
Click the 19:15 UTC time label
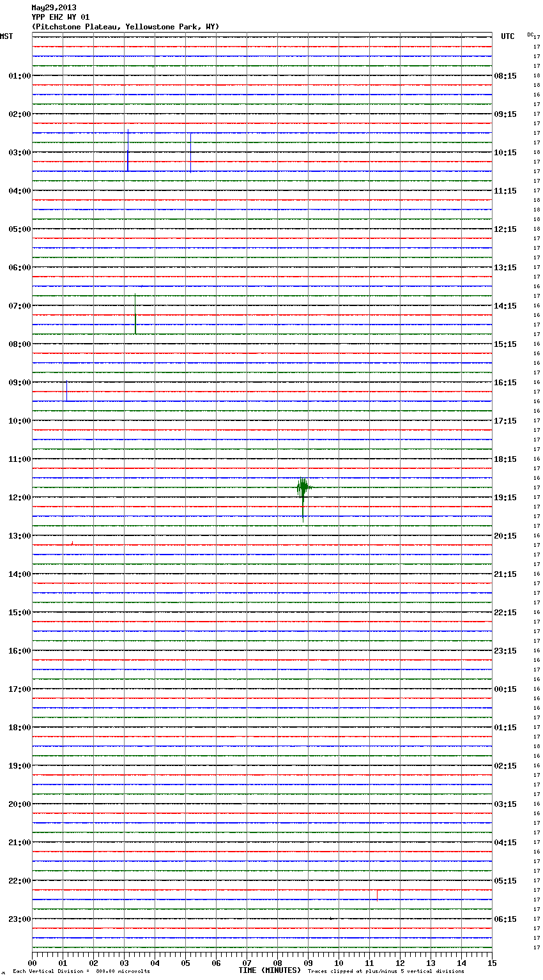[x=505, y=498]
